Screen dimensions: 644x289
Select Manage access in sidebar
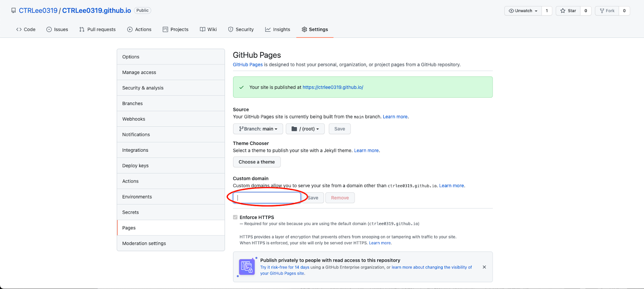[x=171, y=72]
